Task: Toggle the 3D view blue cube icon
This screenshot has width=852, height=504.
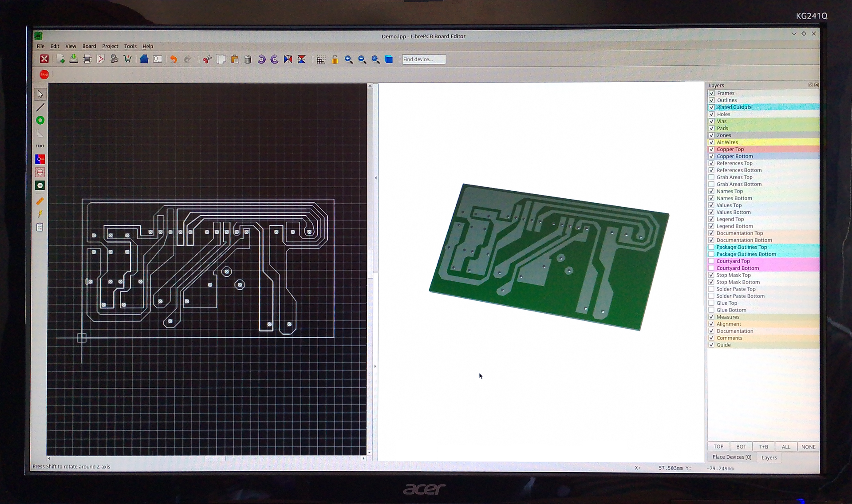Action: (x=389, y=59)
